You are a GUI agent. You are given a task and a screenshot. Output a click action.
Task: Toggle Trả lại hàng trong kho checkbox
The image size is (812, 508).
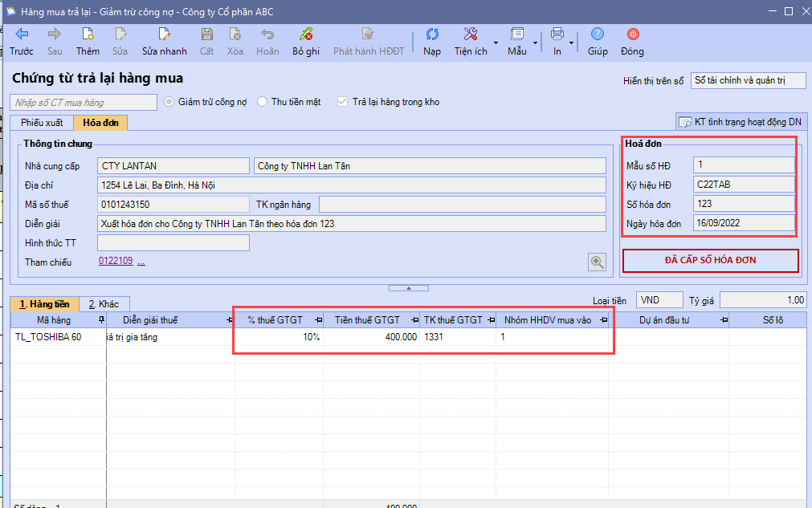(343, 102)
